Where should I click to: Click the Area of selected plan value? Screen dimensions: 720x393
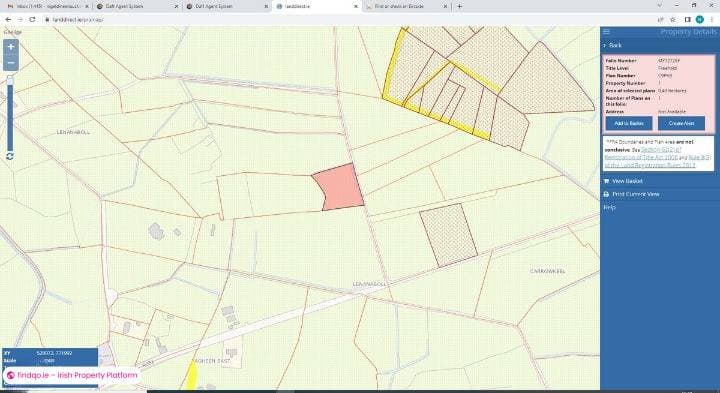(x=672, y=91)
